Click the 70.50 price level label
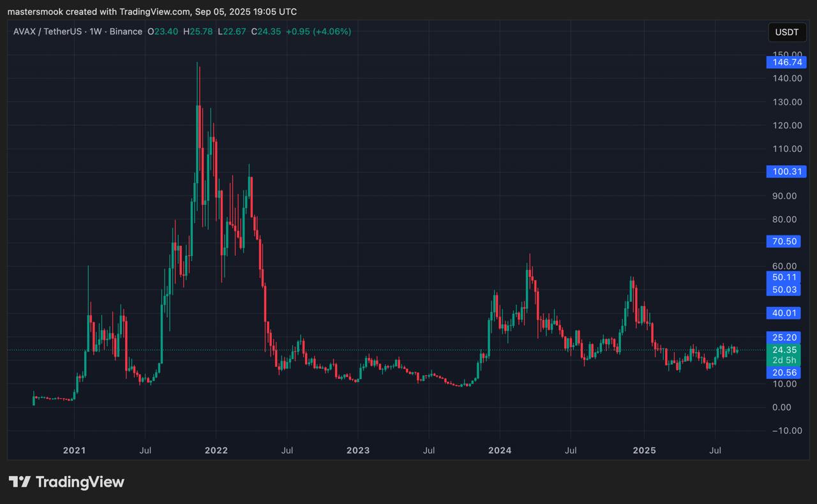The width and height of the screenshot is (817, 504). coord(784,241)
